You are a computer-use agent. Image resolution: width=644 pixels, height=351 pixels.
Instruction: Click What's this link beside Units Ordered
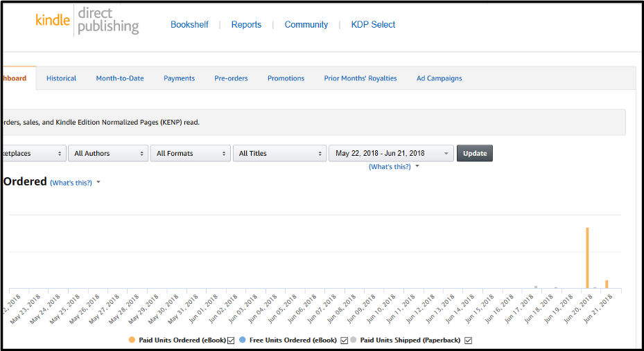point(71,183)
